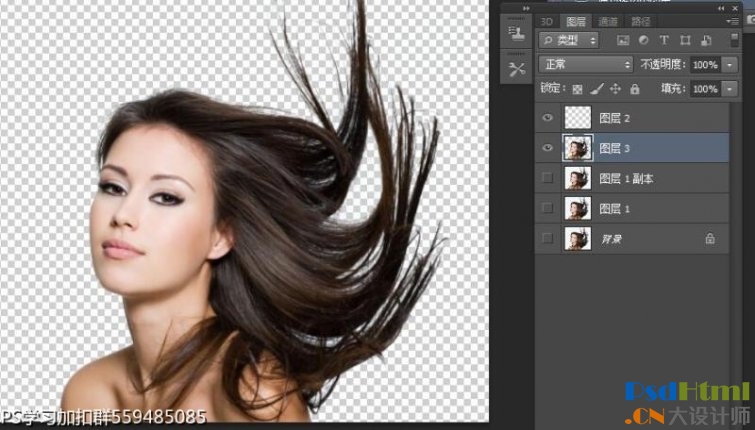Filter layers by adjustment layer icon
This screenshot has height=430, width=755.
(643, 40)
